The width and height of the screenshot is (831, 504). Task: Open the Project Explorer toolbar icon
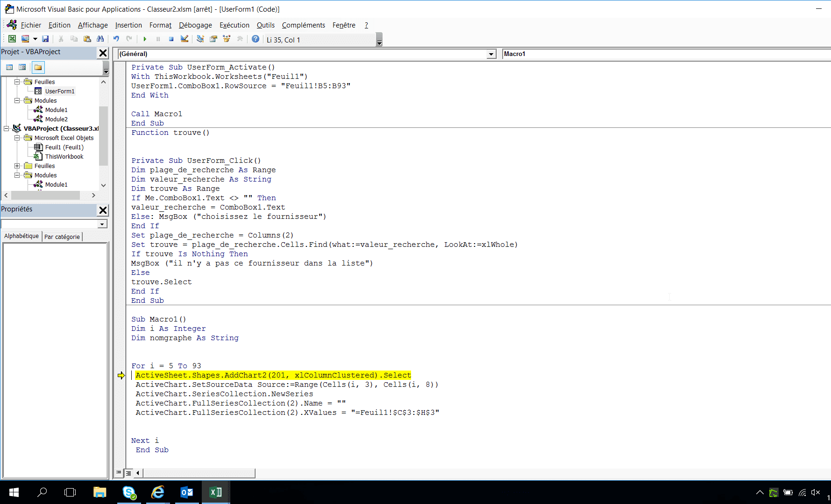[x=200, y=39]
